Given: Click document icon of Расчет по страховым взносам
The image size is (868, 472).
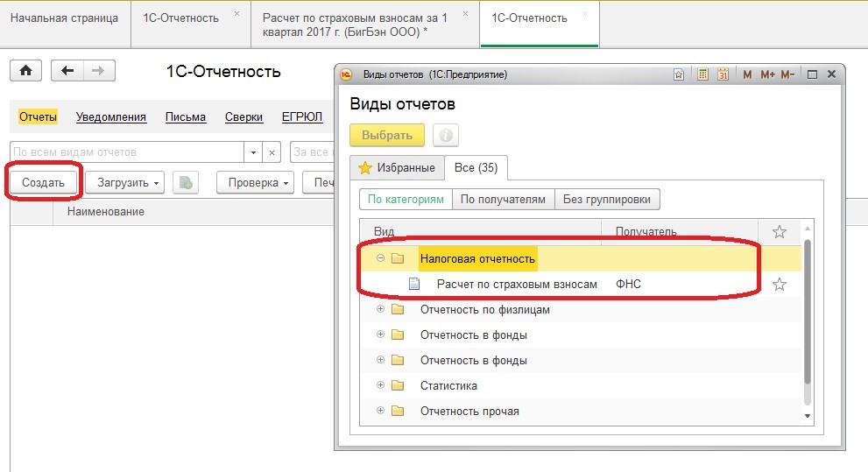Looking at the screenshot, I should (414, 285).
